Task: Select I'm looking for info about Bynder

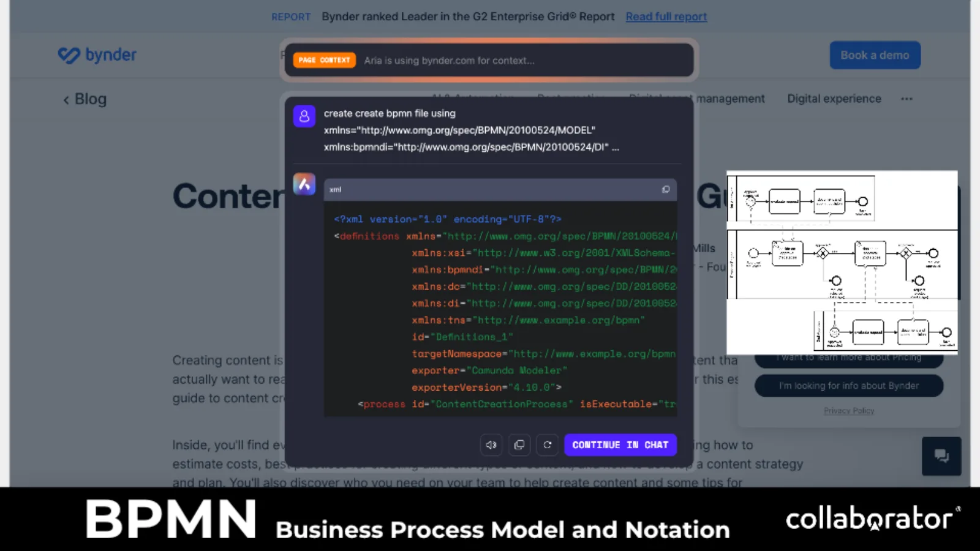Action: (x=849, y=386)
